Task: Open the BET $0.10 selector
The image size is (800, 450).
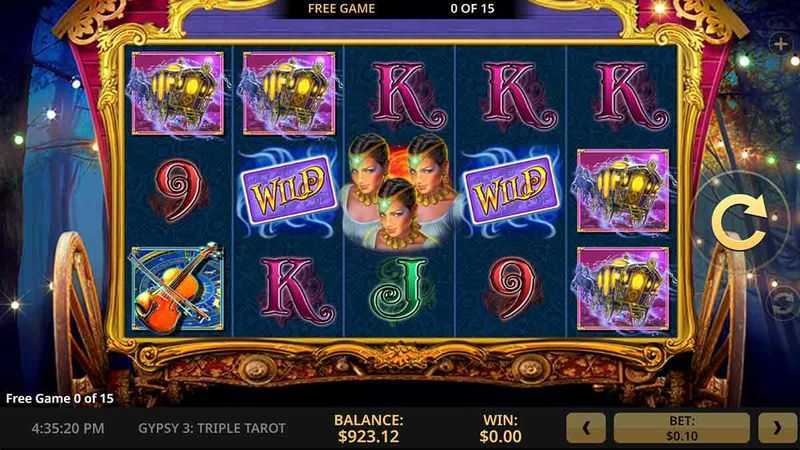Action: (682, 428)
